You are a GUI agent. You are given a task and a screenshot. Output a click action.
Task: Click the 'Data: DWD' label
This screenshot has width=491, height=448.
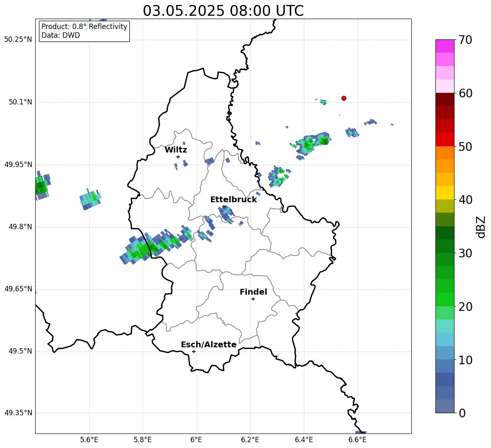pos(61,35)
